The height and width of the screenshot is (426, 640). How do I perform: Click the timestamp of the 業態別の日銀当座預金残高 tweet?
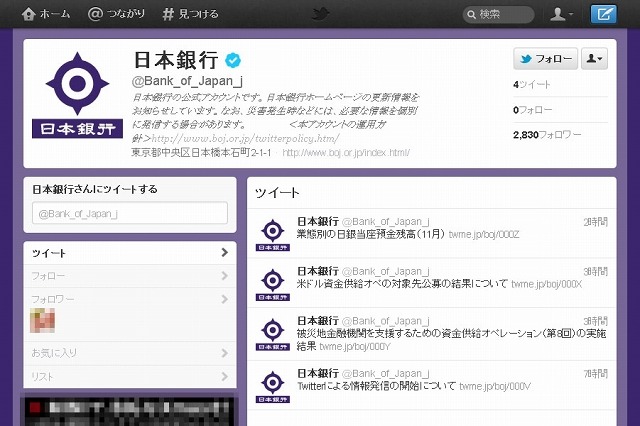[596, 222]
